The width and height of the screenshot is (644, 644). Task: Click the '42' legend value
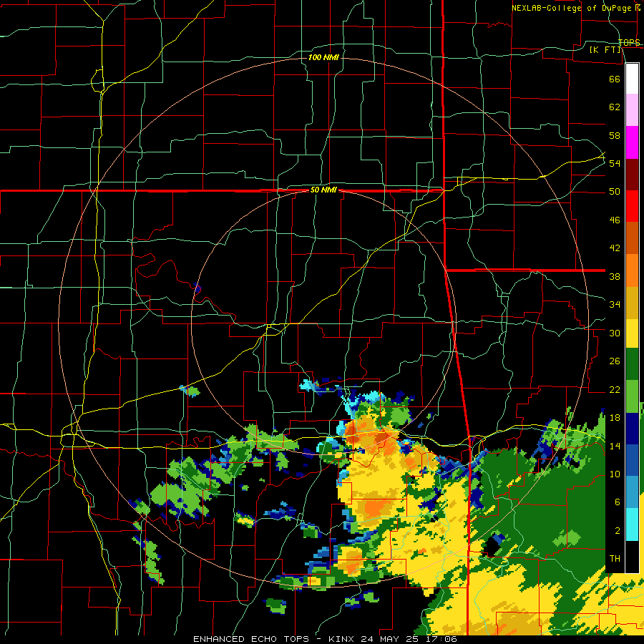click(615, 248)
